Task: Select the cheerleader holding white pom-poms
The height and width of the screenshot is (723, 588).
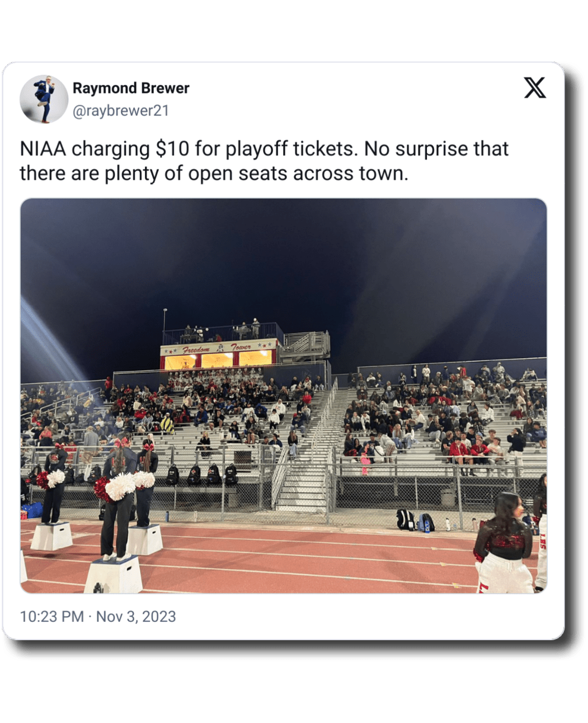Action: pos(119,498)
